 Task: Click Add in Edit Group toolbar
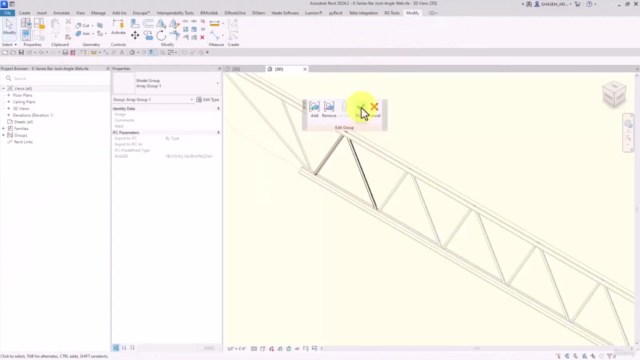click(x=314, y=109)
